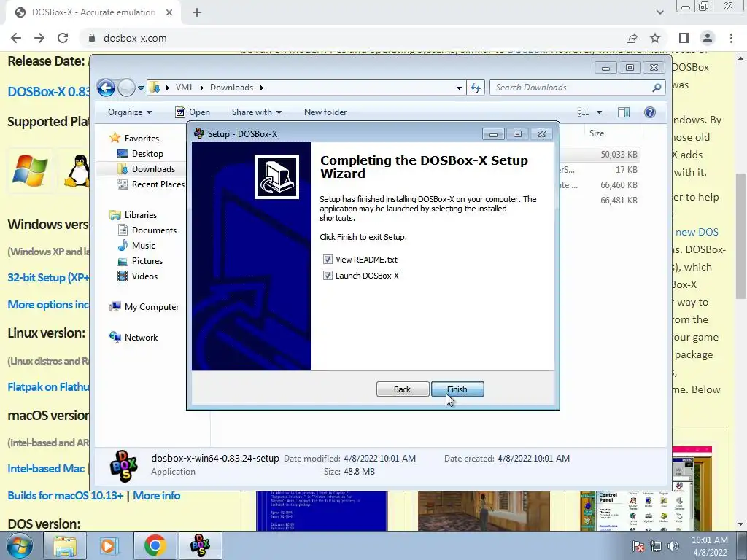
Task: Select Network in the navigation pane
Action: pos(141,338)
